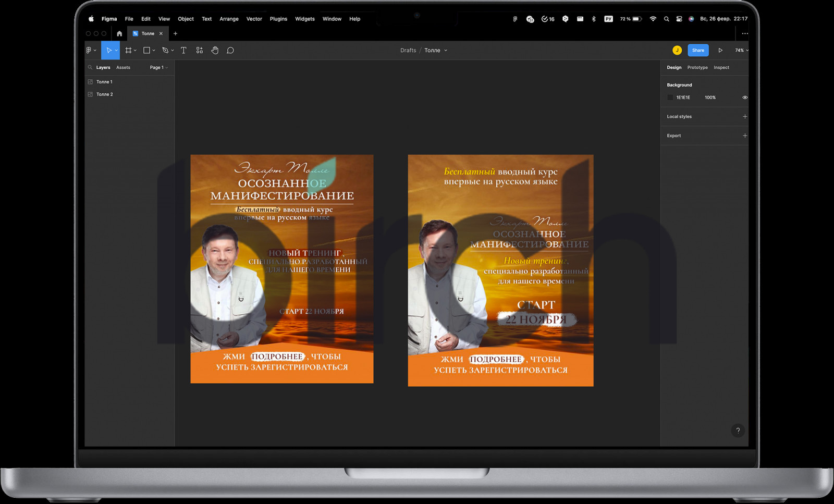
Task: Click the 1E1E1E background color swatch
Action: coord(670,97)
